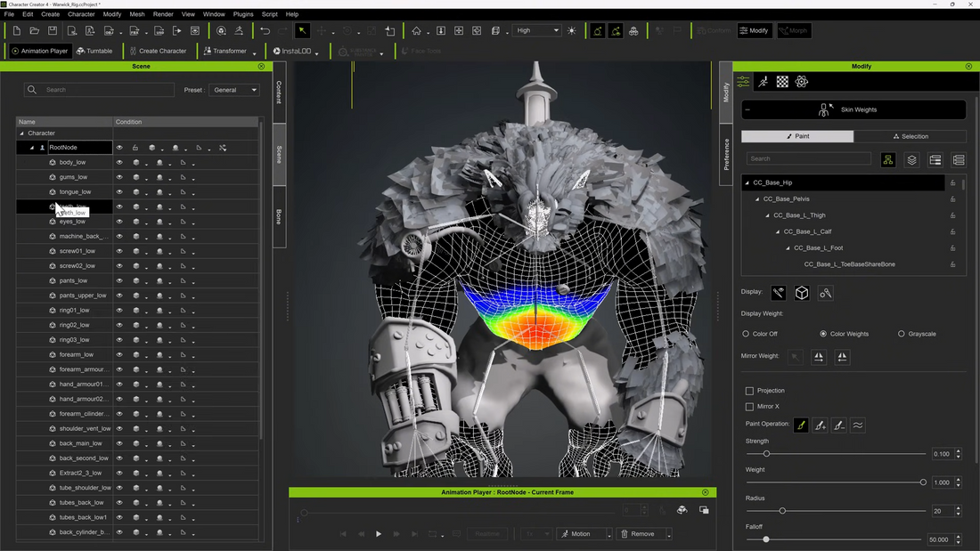The height and width of the screenshot is (551, 980).
Task: Hide body_low mesh visibility eye
Action: tap(119, 162)
